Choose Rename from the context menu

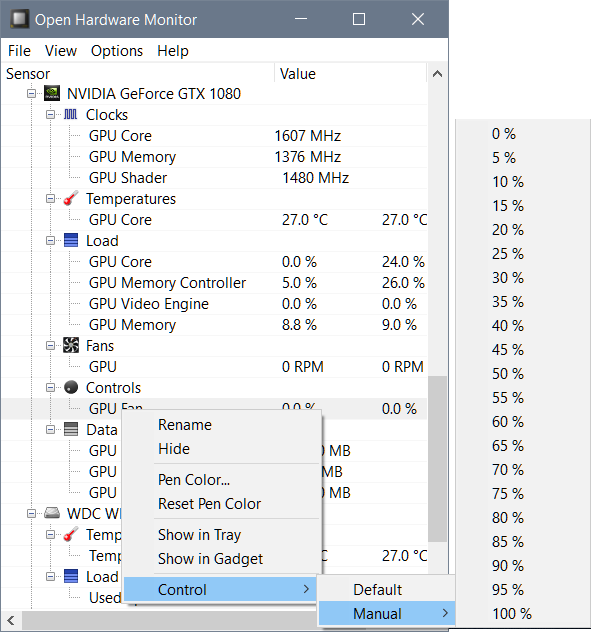click(x=222, y=425)
